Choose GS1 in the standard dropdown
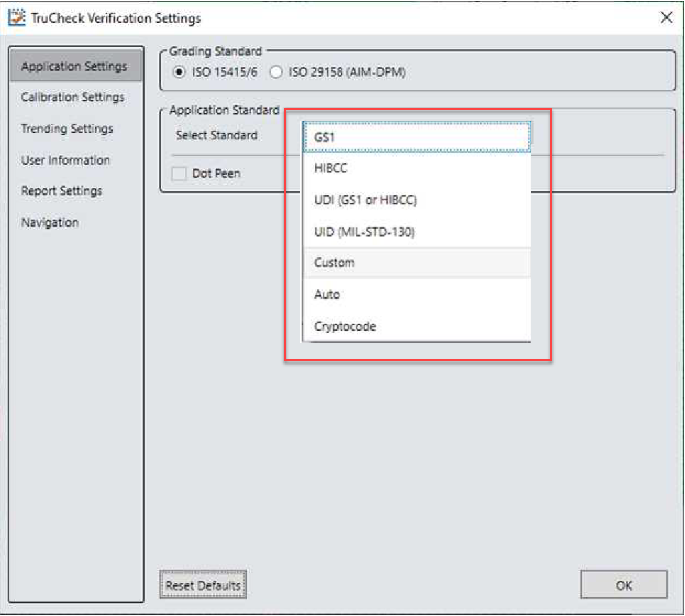This screenshot has width=685, height=616. [x=416, y=137]
